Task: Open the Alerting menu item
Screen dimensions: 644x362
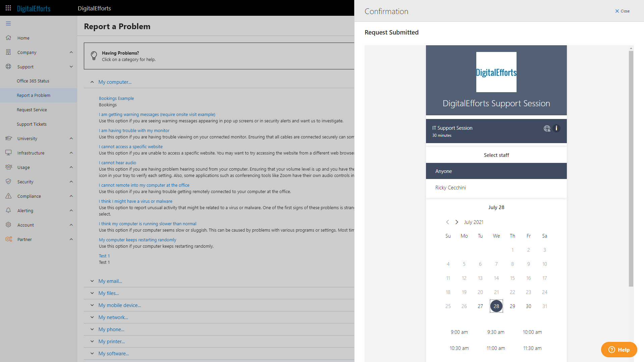Action: (38, 210)
